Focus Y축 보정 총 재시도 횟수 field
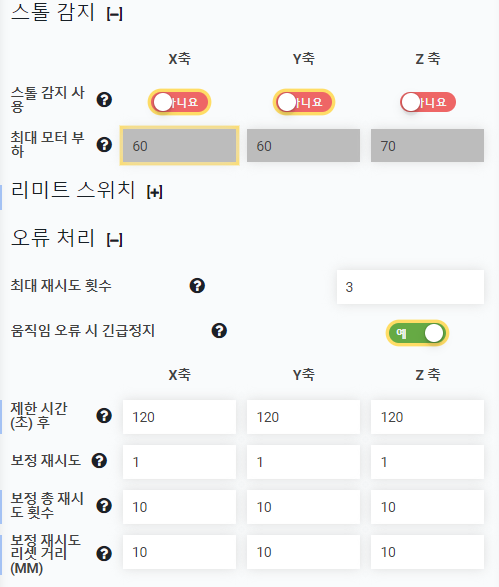Screen dimensions: 499x587 click(x=303, y=507)
